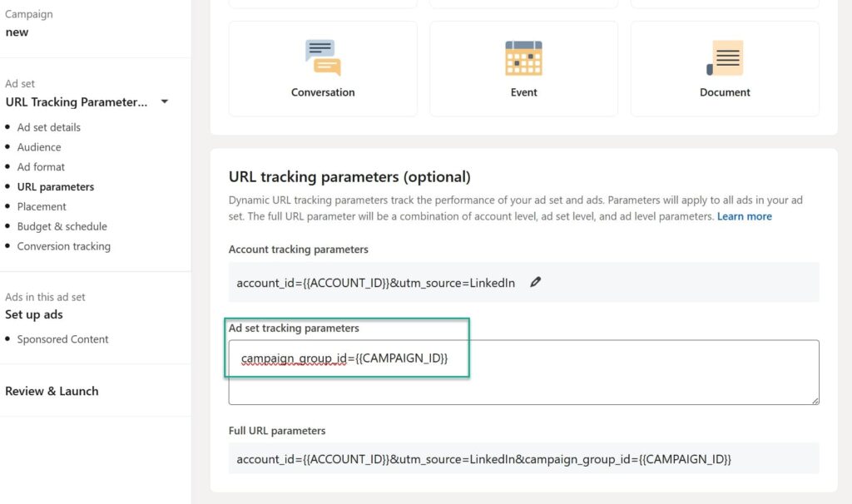Select the Event format card label
This screenshot has width=852, height=504.
click(523, 92)
